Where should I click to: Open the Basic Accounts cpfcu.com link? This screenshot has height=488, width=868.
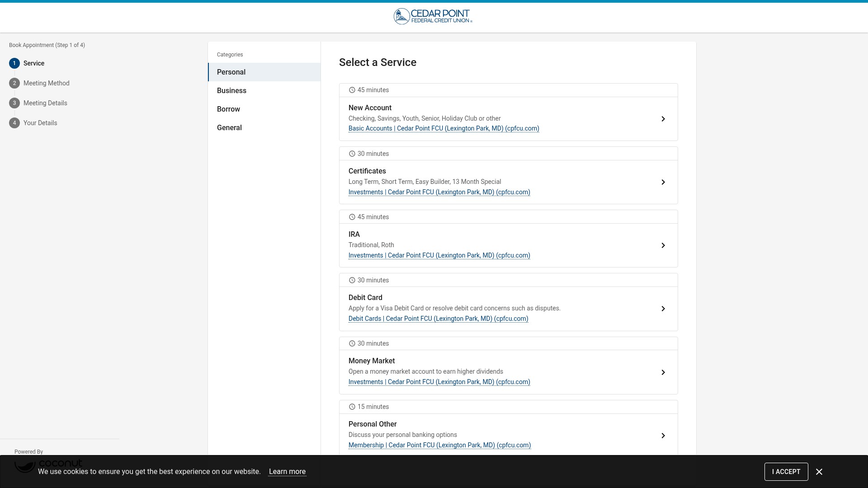(x=443, y=128)
